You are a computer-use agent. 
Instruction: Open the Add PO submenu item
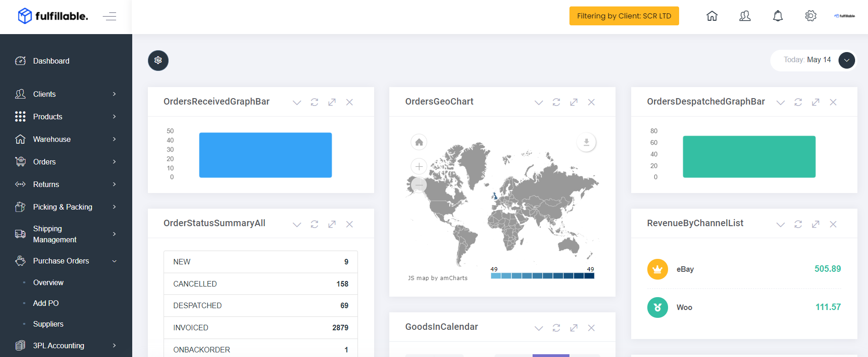pos(46,303)
